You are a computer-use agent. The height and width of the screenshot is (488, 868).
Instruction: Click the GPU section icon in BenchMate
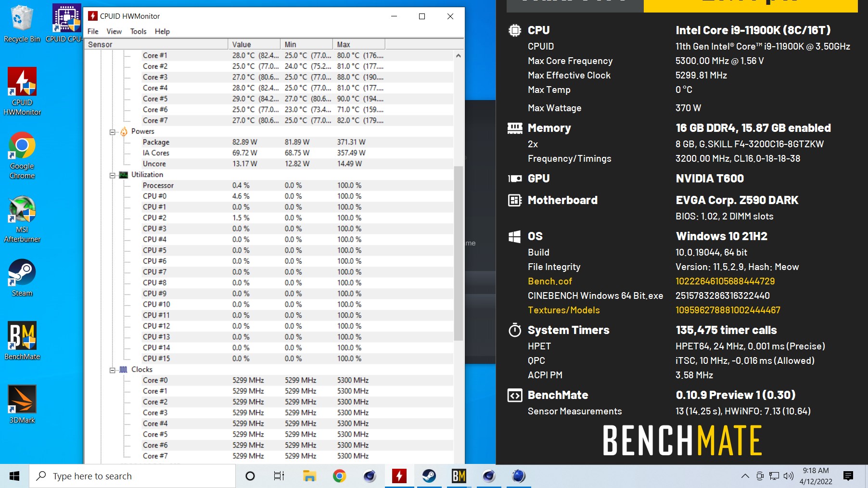[515, 179]
